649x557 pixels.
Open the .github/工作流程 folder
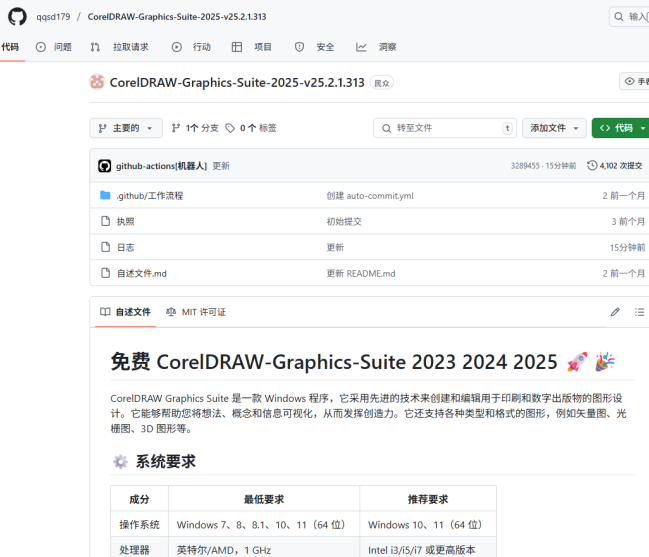[149, 196]
